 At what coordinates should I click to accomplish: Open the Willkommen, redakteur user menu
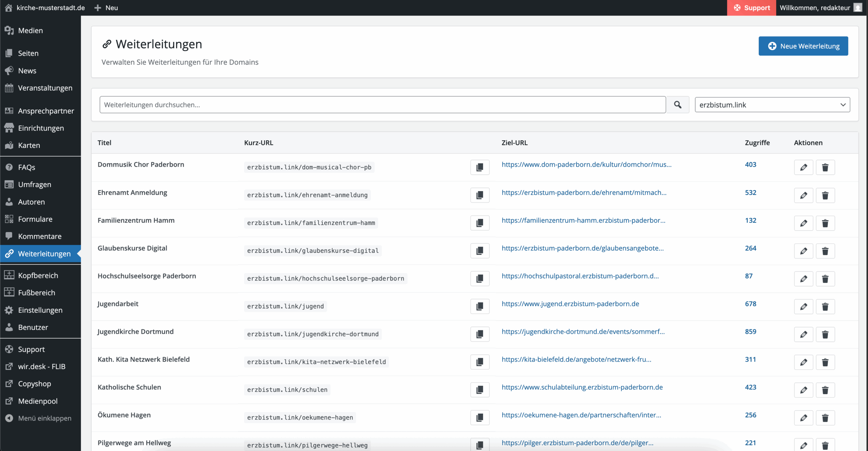point(820,8)
